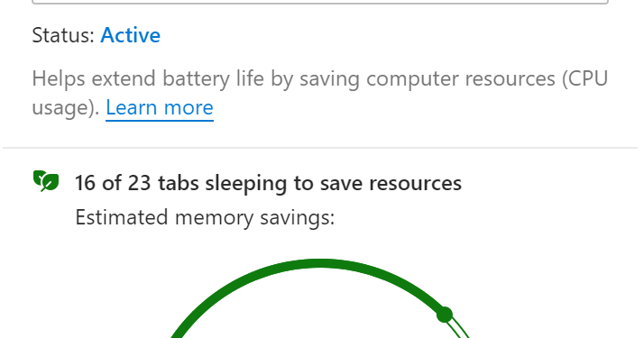Click the round dot on the gauge
The width and height of the screenshot is (644, 338).
pyautogui.click(x=445, y=315)
